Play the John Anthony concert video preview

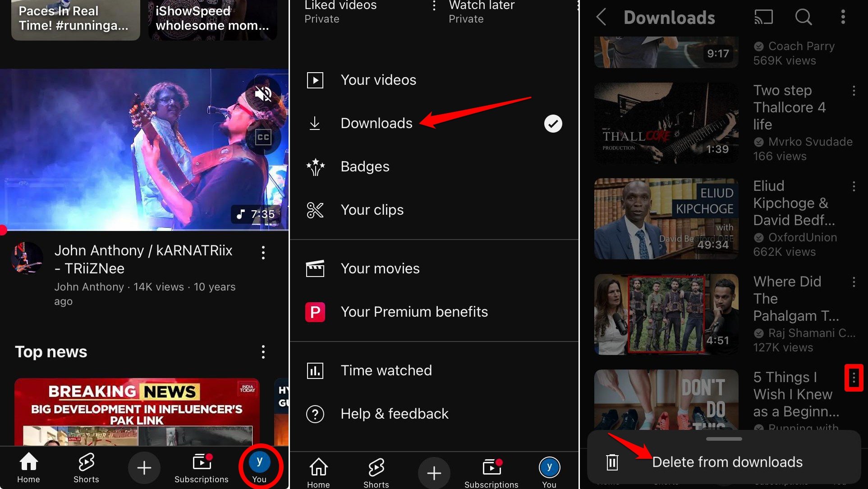(144, 150)
